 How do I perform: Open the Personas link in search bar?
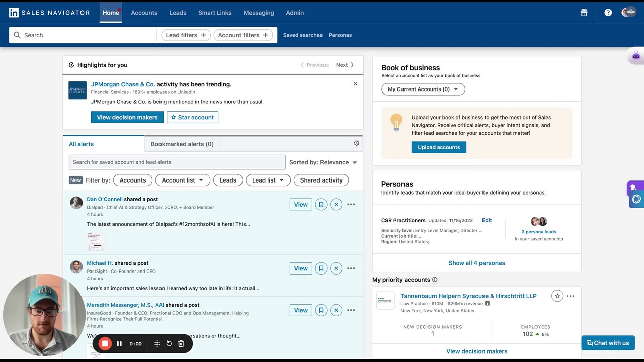(340, 35)
